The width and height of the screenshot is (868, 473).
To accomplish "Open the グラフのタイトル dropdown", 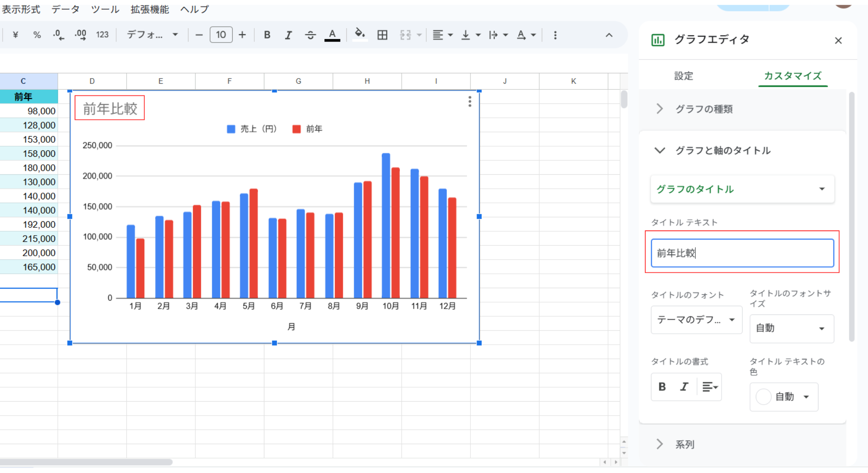I will tap(742, 189).
